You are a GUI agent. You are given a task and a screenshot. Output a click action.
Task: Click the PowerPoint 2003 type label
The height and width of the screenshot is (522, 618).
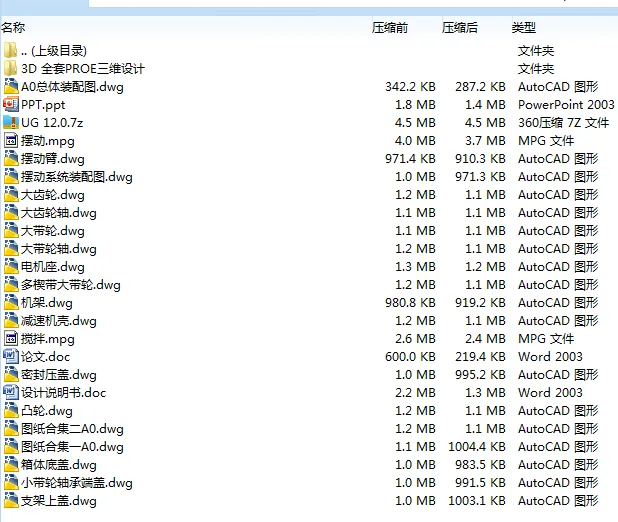pos(566,104)
